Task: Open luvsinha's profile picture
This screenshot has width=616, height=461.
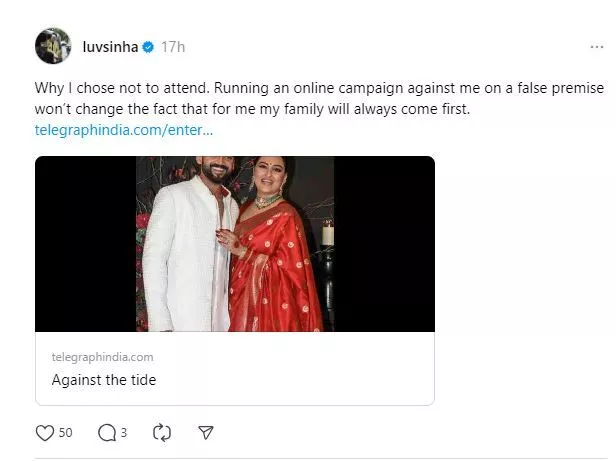Action: [53, 47]
